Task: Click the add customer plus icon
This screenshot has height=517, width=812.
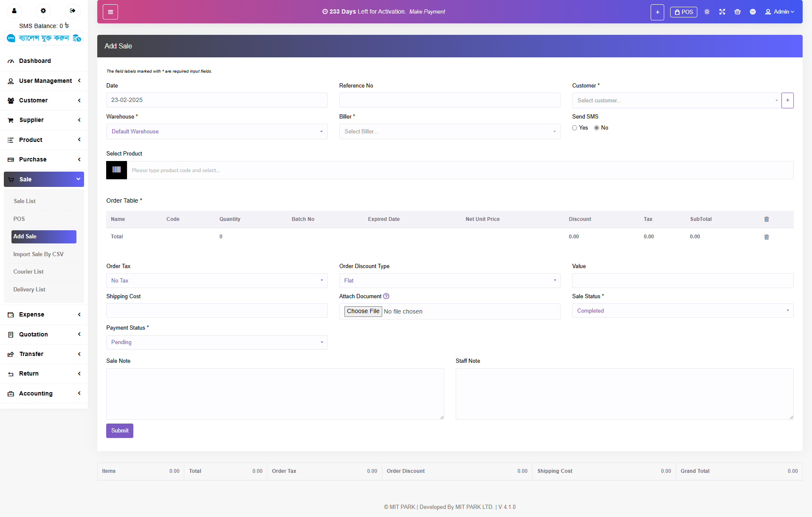Action: coord(787,100)
